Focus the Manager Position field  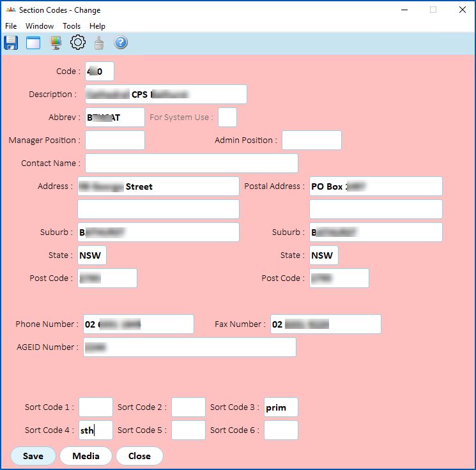115,140
